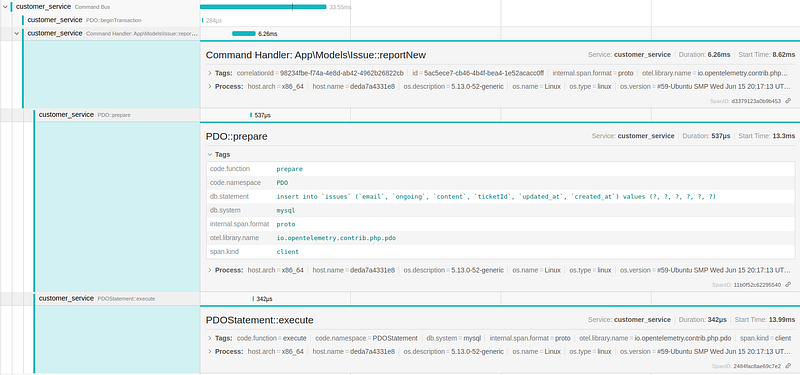This screenshot has height=375, width=800.
Task: Collapse the Command Bus span chevron
Action: pyautogui.click(x=5, y=7)
